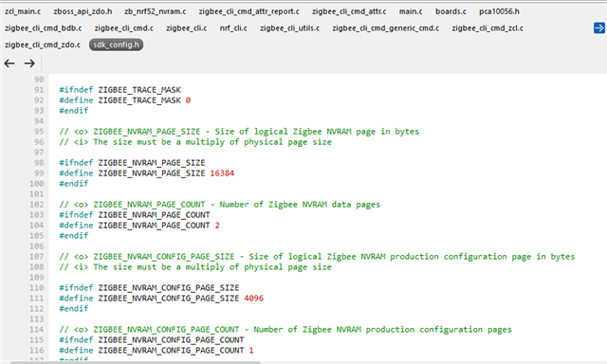Click the 16384 page size value
607x364 pixels.
[222, 173]
